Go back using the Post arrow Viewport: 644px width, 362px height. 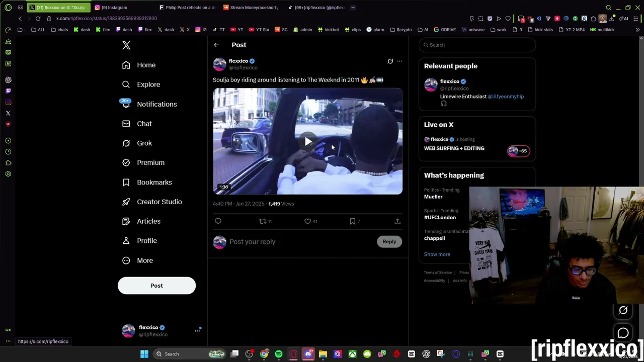[x=216, y=45]
